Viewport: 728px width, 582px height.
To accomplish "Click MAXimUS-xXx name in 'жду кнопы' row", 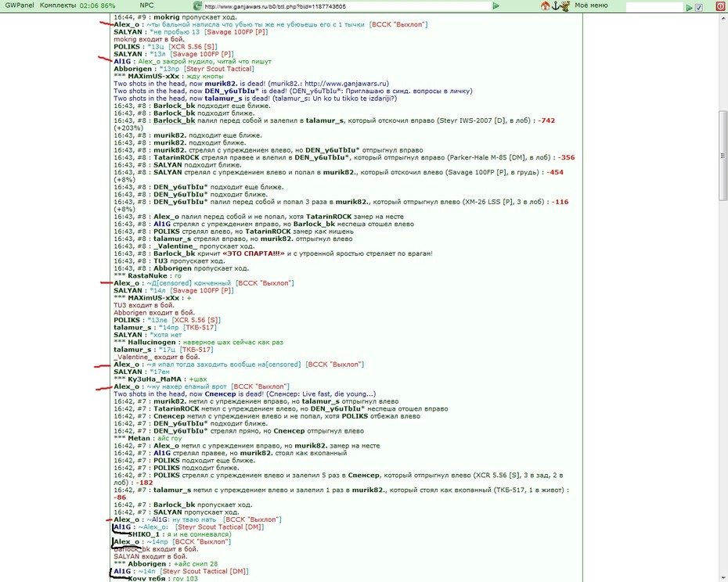I will pyautogui.click(x=153, y=76).
